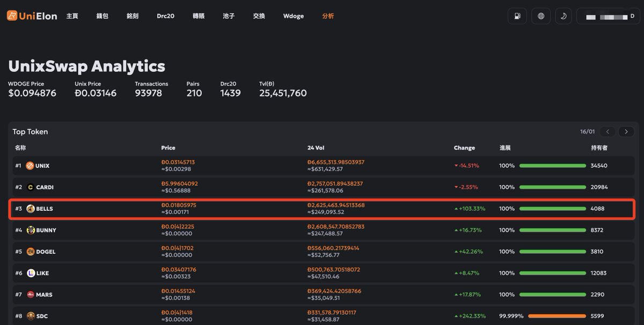Screen dimensions: 644x325
Task: Click Pairs value 210
Action: pyautogui.click(x=194, y=93)
